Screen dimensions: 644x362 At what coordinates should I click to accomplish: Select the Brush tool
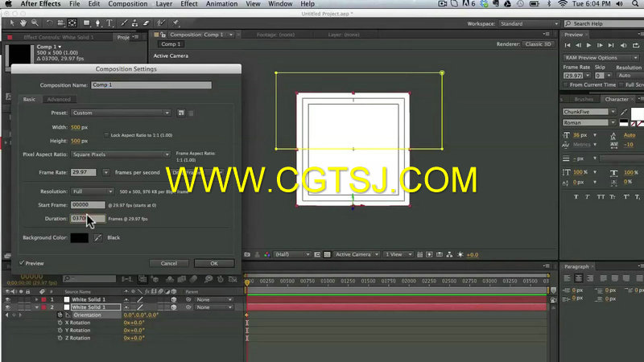pos(124,23)
